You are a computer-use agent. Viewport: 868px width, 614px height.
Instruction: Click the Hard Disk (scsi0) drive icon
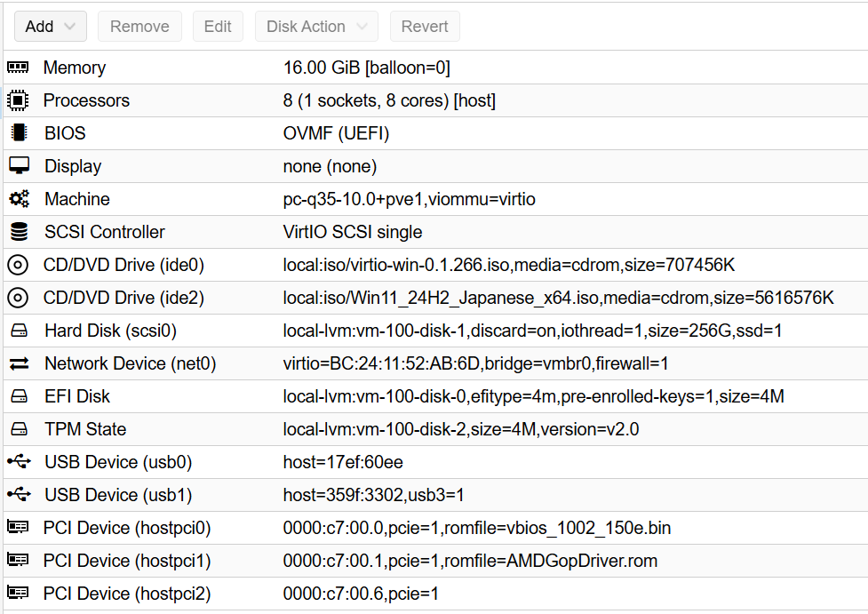click(19, 331)
